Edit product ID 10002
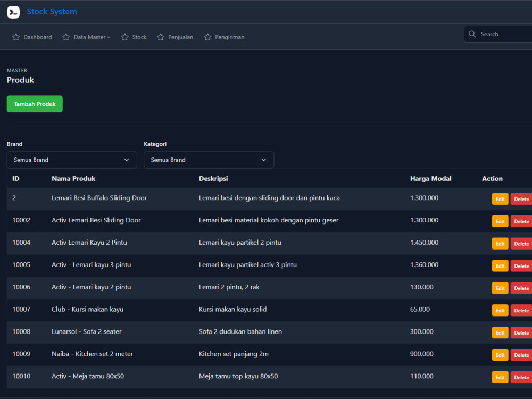The width and height of the screenshot is (532, 399). (500, 221)
